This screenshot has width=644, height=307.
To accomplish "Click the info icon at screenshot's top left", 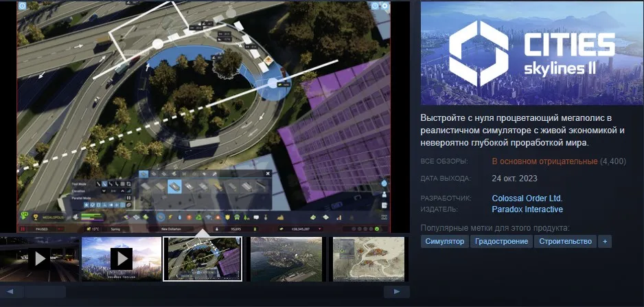I will [22, 5].
